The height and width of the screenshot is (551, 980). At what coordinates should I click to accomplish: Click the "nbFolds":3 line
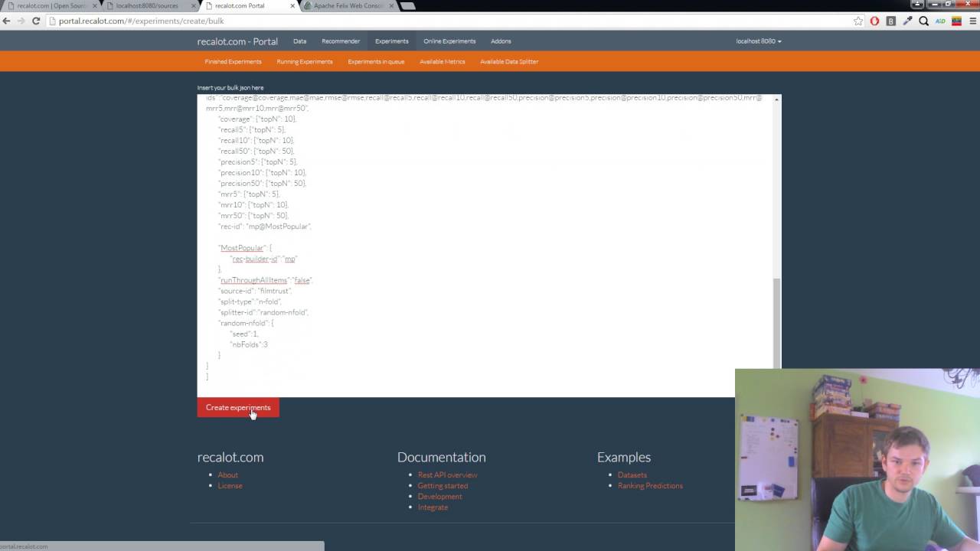pos(249,344)
